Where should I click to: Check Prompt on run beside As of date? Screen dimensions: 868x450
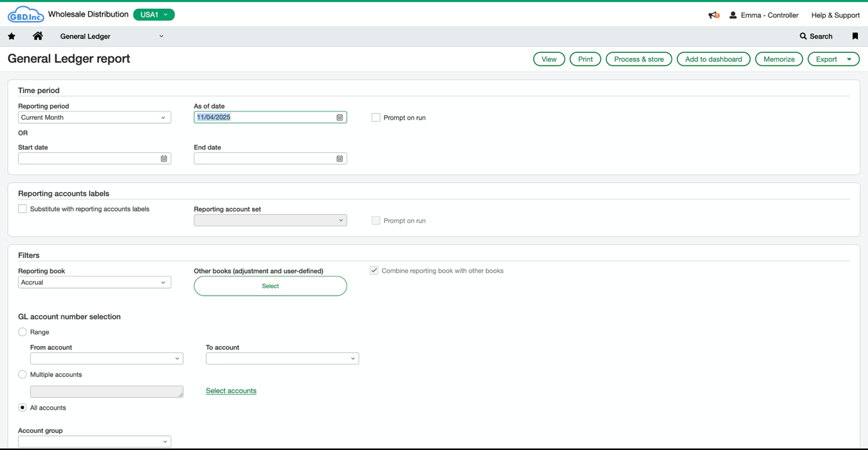point(376,118)
